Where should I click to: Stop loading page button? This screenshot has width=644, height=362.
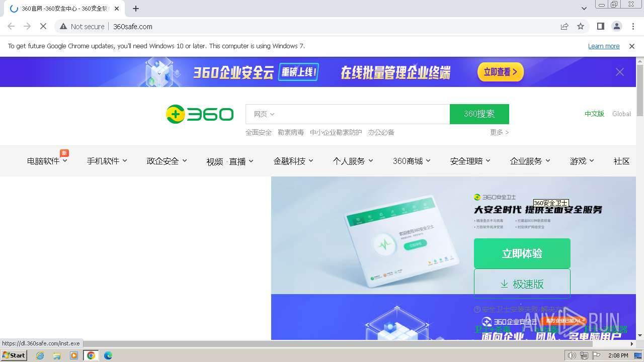pyautogui.click(x=43, y=27)
